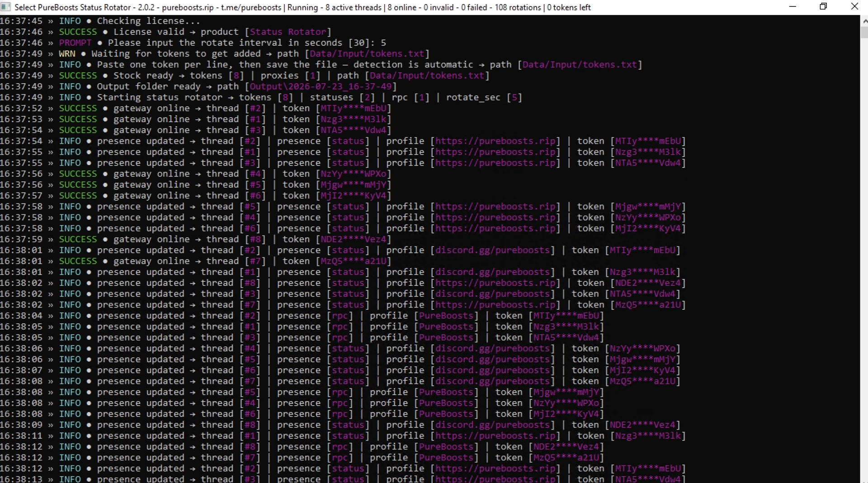This screenshot has height=483, width=868.
Task: Close the PureBoosts Status Rotator window
Action: coord(854,7)
